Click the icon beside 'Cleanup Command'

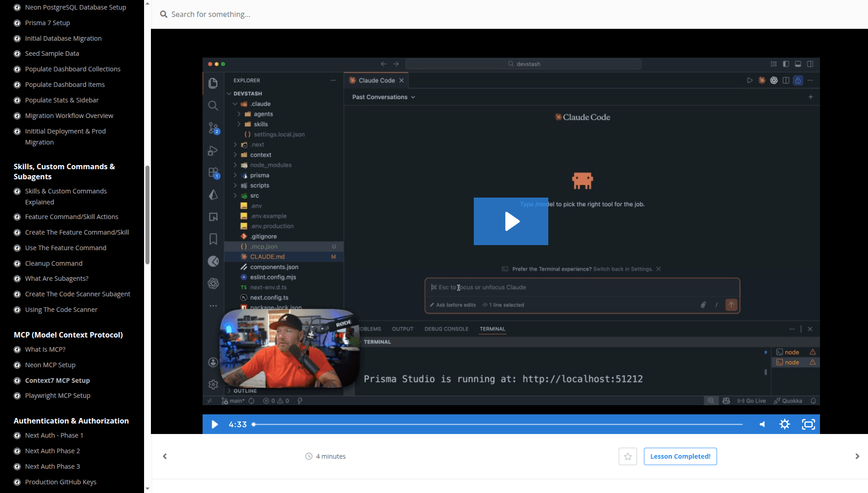tap(17, 263)
